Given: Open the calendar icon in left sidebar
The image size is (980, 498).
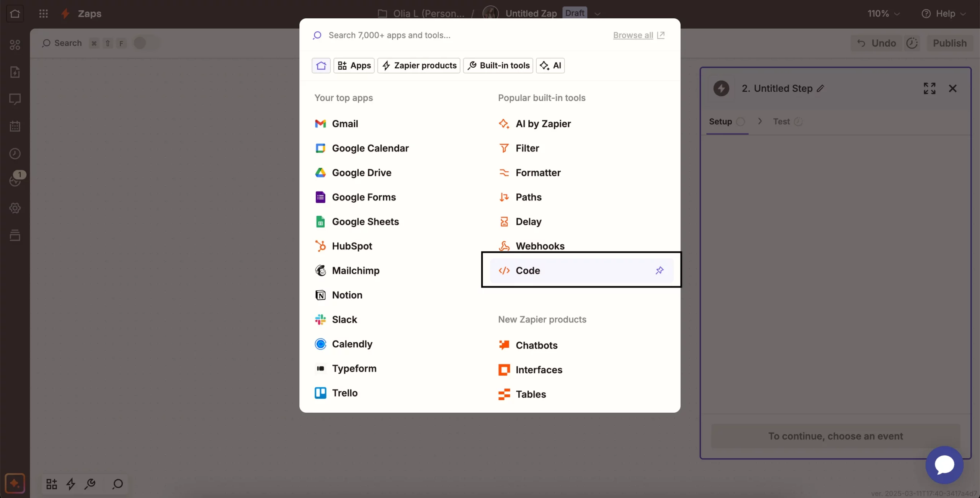Looking at the screenshot, I should (15, 126).
